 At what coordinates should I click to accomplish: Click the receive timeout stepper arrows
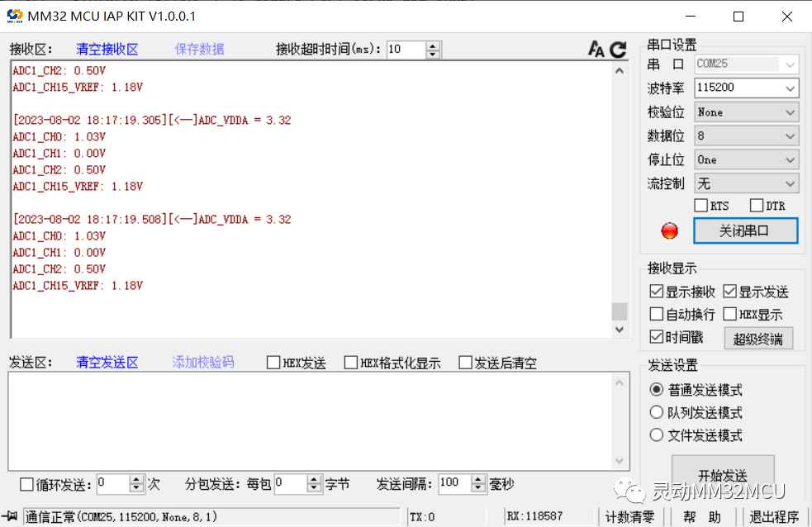(x=433, y=50)
